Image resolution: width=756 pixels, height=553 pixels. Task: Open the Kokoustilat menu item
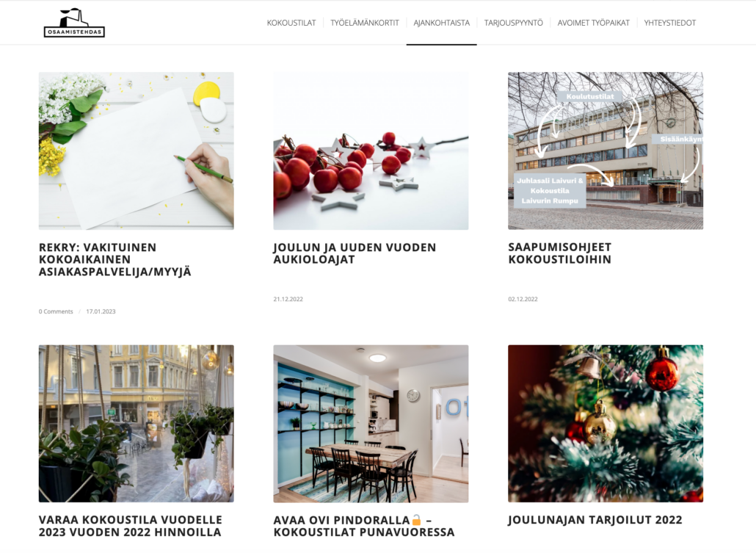(291, 23)
